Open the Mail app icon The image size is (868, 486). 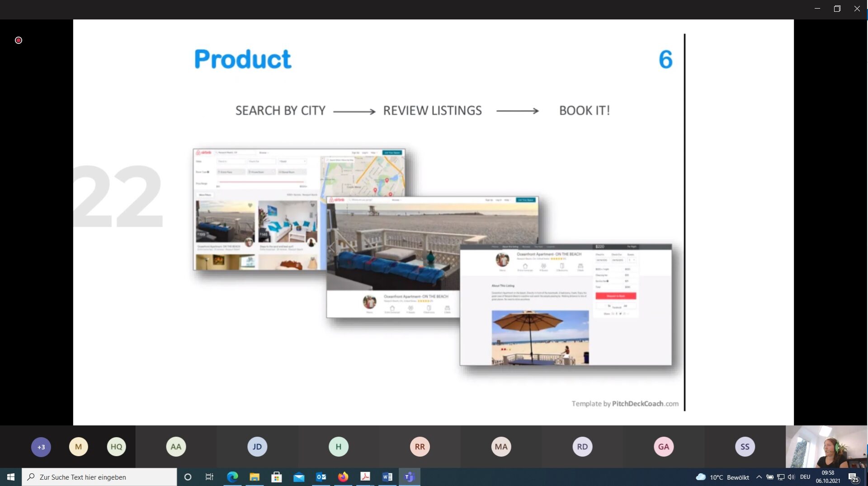[299, 477]
